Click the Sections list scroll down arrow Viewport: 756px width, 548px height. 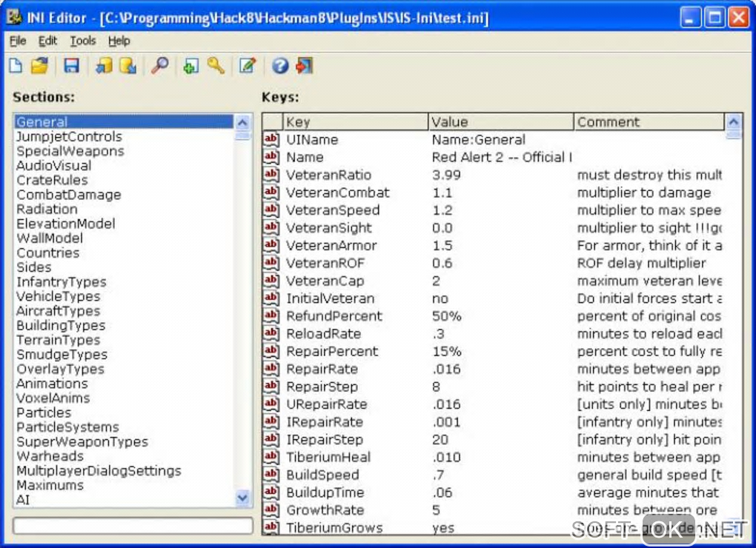click(242, 498)
